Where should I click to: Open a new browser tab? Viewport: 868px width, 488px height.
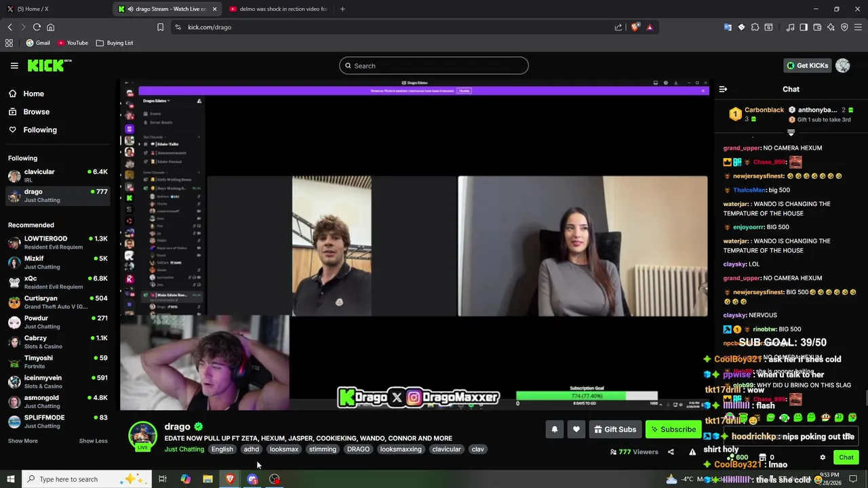click(342, 9)
